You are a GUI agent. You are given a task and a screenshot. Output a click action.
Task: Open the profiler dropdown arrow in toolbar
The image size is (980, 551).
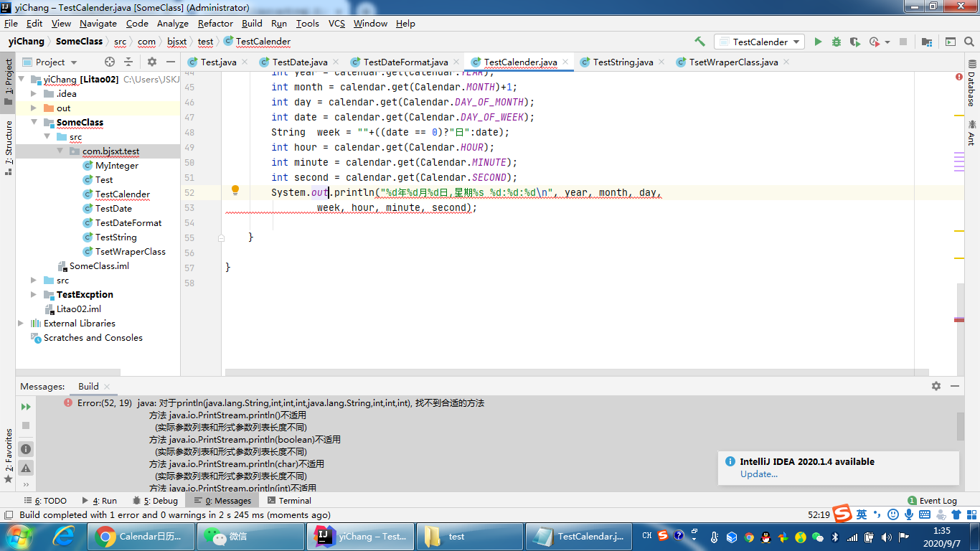pos(887,42)
